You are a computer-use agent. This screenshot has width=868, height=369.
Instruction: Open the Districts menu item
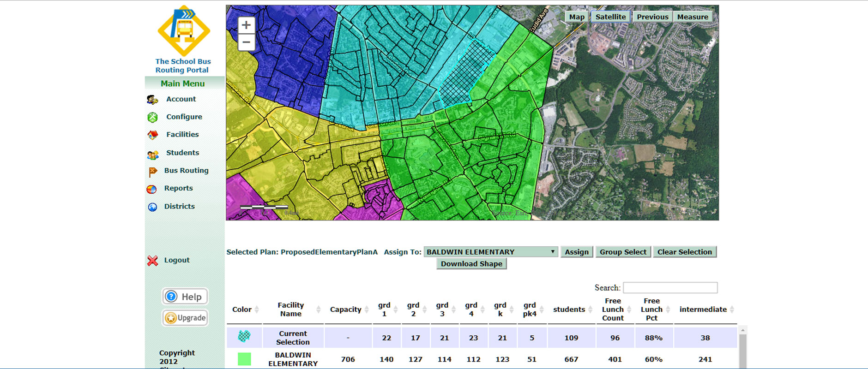pyautogui.click(x=179, y=206)
